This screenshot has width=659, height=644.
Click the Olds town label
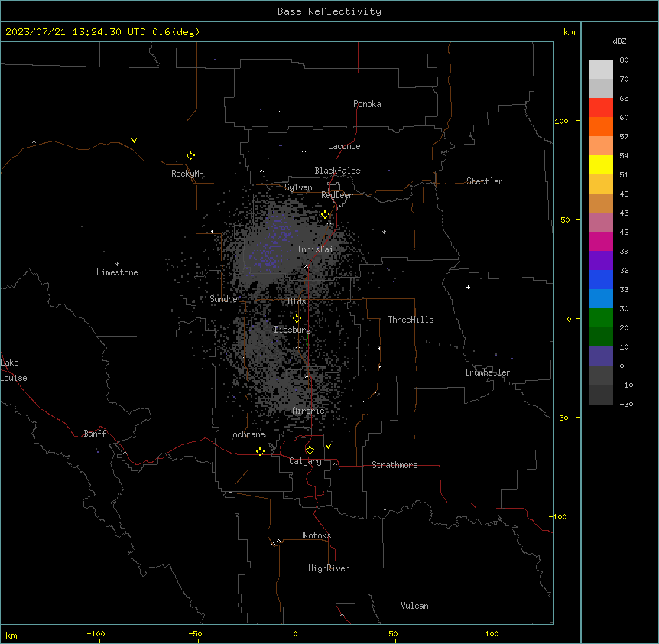coord(297,301)
